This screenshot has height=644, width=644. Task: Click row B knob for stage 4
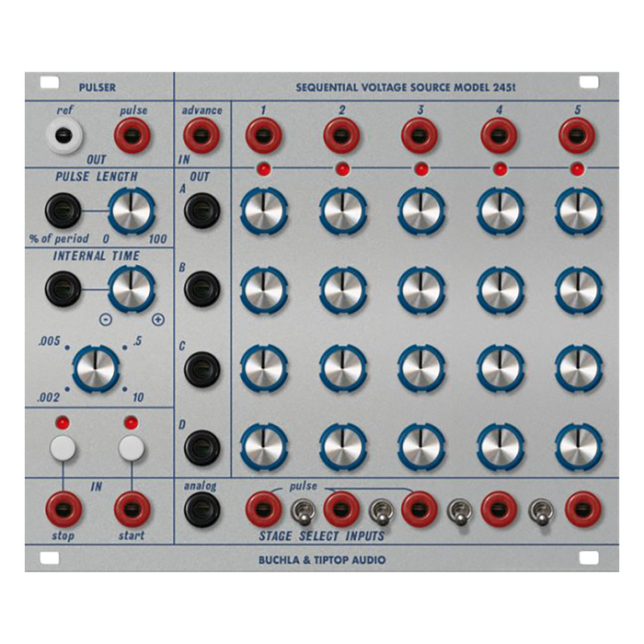[500, 290]
